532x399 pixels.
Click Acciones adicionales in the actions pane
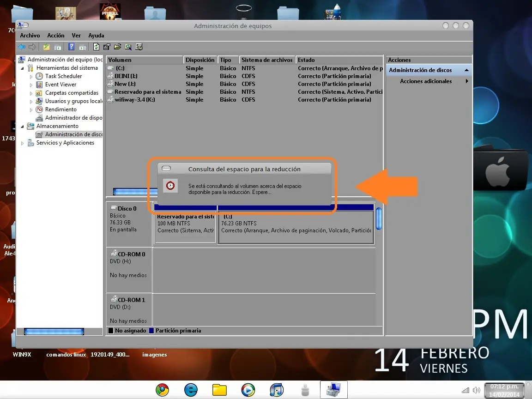(x=426, y=81)
